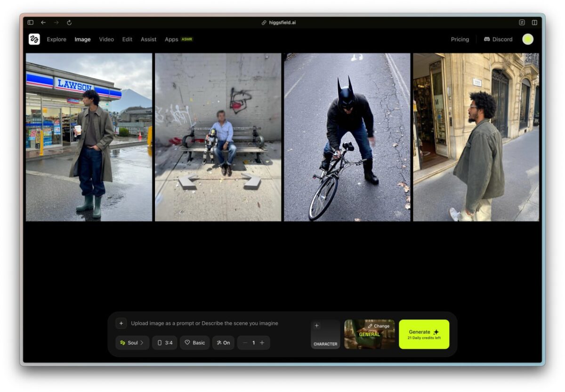565x392 pixels.
Task: Open the 3:4 aspect ratio dropdown
Action: click(x=165, y=343)
